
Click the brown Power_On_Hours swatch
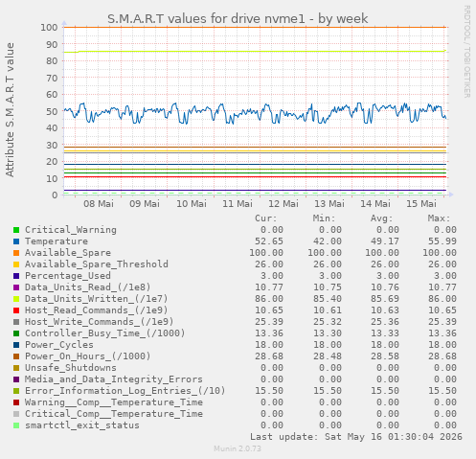click(16, 356)
